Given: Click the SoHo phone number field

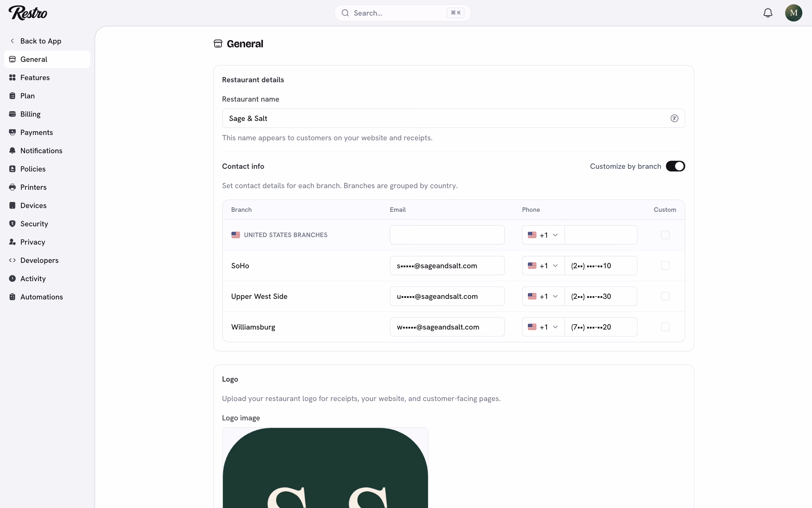Looking at the screenshot, I should click(601, 266).
